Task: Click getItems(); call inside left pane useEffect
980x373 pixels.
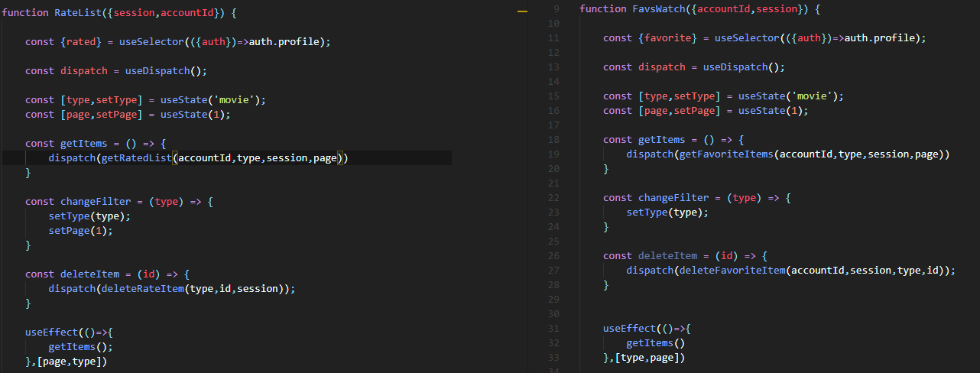Action: point(81,347)
